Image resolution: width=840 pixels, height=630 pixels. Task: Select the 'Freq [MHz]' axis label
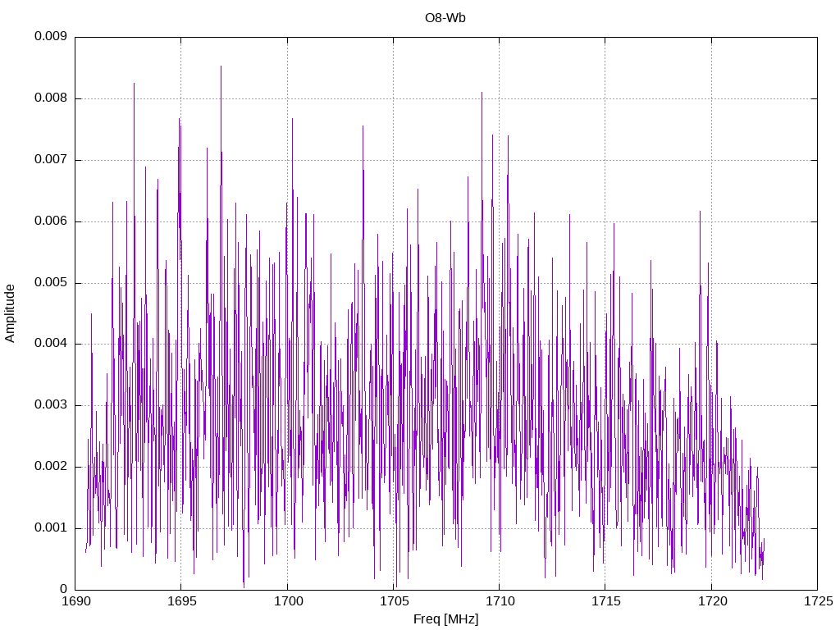point(445,619)
